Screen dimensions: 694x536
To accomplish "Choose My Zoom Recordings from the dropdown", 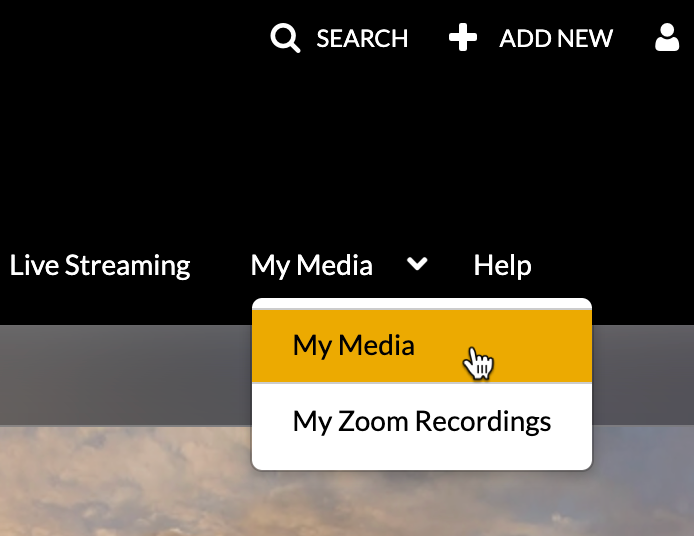I will click(x=421, y=421).
